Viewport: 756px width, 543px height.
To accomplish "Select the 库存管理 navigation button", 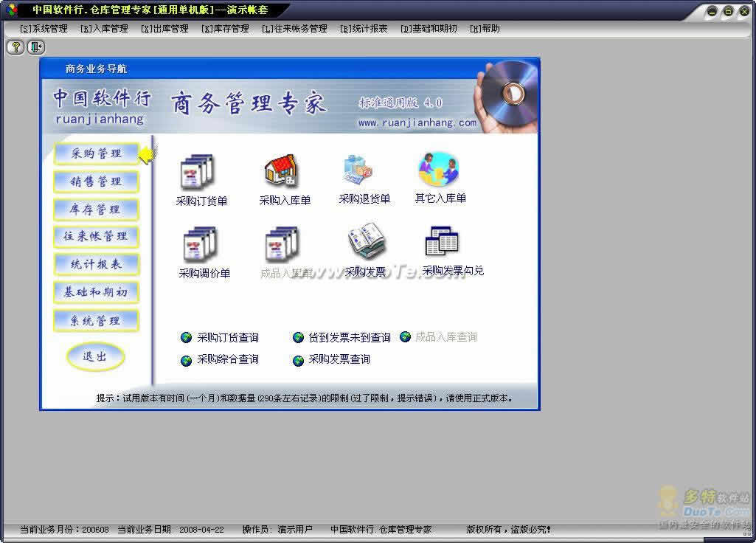I will pyautogui.click(x=97, y=210).
